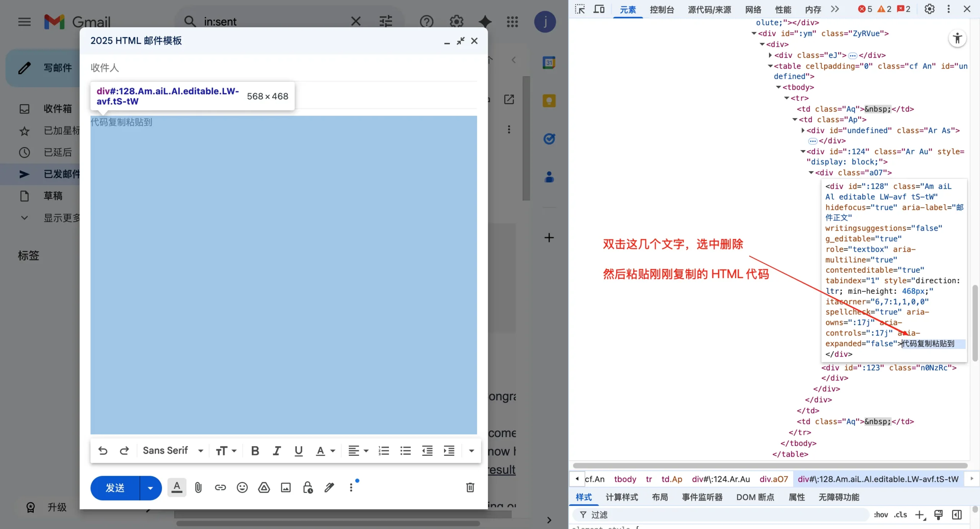This screenshot has height=529, width=980.
Task: Insert a photo into the message
Action: pos(285,487)
